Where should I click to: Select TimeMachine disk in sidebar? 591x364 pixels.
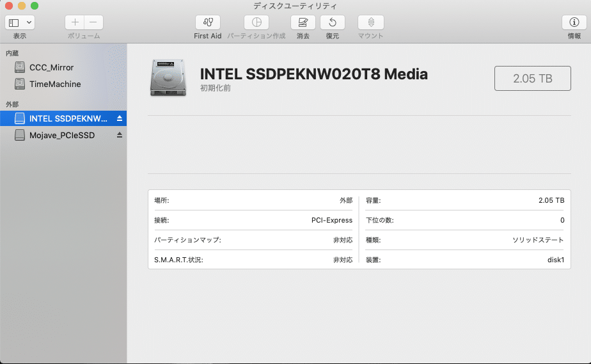pyautogui.click(x=63, y=84)
